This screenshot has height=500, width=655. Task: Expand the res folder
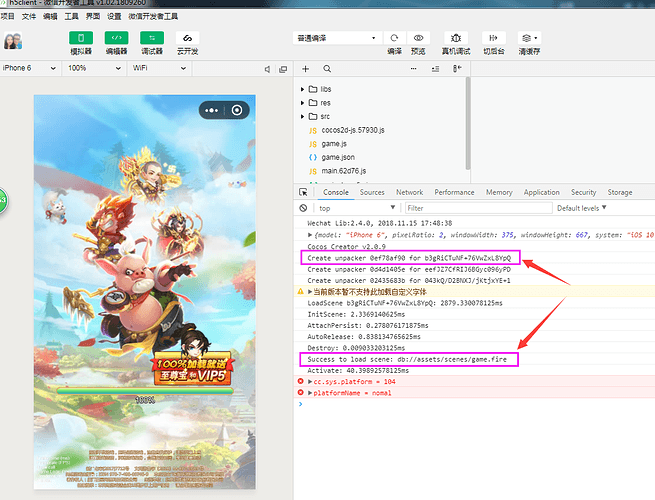tap(302, 103)
